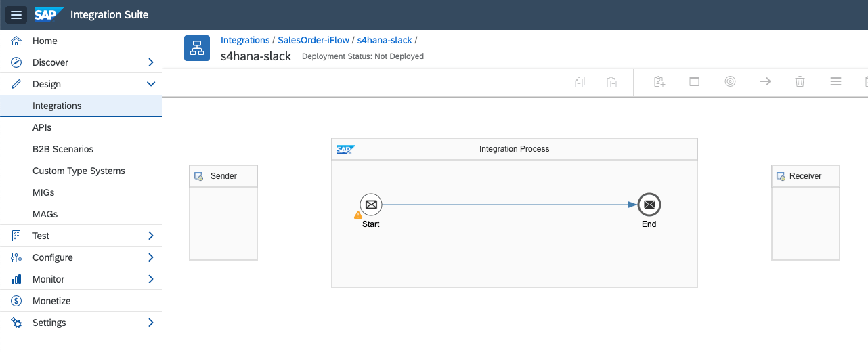Click the clipboard-plus toolbar icon
The image size is (868, 353).
tap(659, 82)
